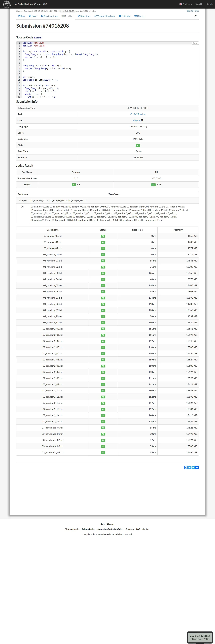Expand the source code view
The image size is (215, 644).
click(x=38, y=38)
